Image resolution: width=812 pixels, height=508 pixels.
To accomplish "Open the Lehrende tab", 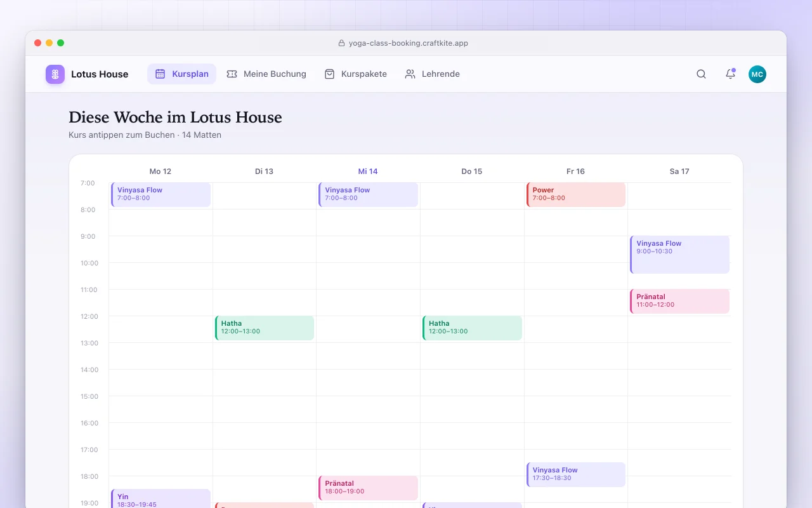I will 432,74.
